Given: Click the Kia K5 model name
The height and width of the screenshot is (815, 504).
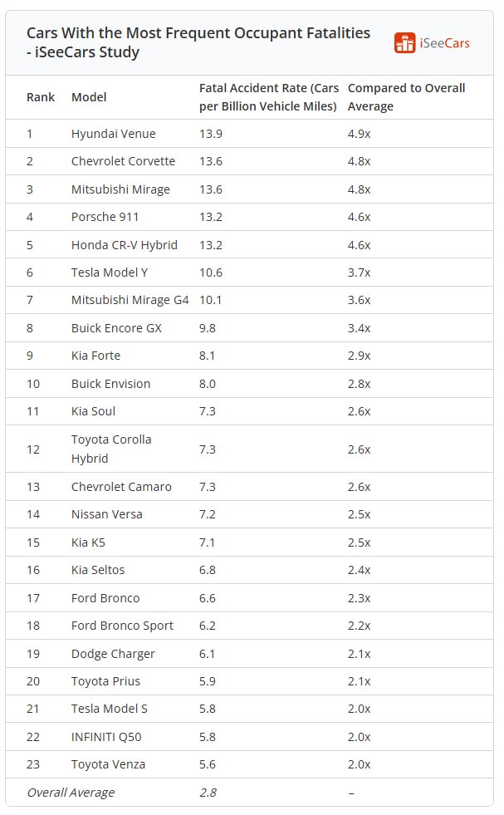Looking at the screenshot, I should [x=88, y=543].
